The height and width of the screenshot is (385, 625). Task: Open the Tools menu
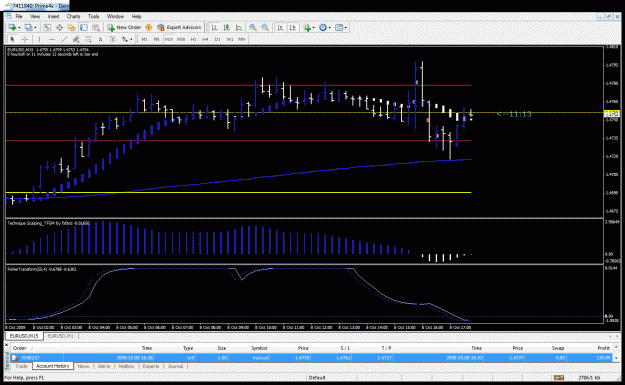tap(94, 16)
